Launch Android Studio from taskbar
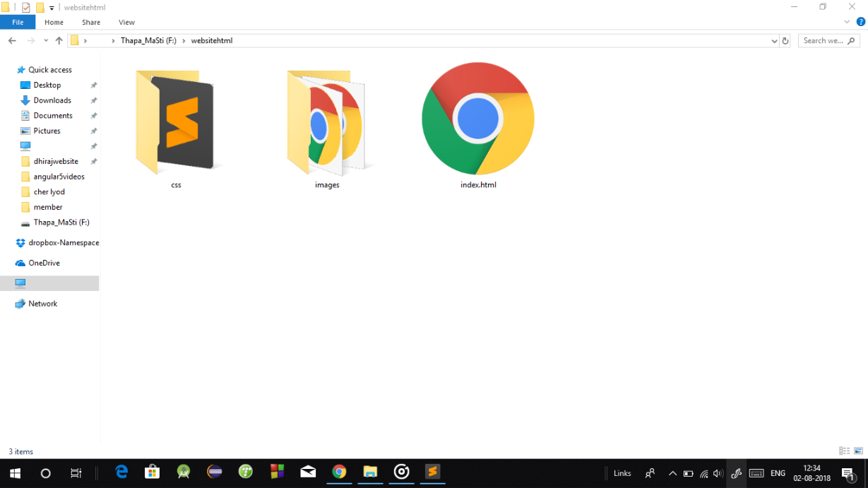 (x=184, y=472)
